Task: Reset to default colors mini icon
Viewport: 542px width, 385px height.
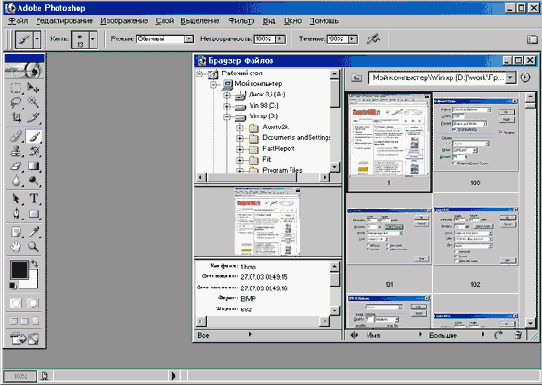Action: (x=12, y=285)
